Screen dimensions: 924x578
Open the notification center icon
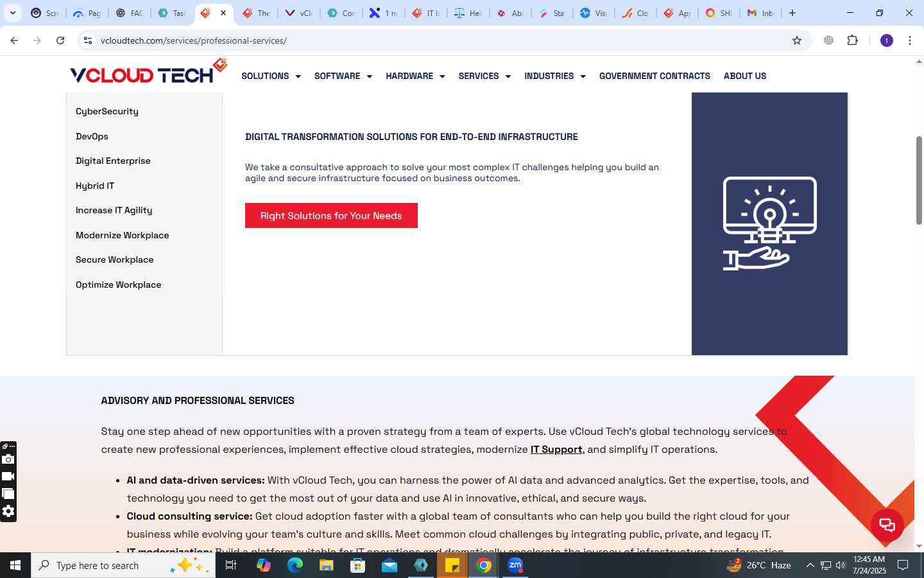(903, 565)
